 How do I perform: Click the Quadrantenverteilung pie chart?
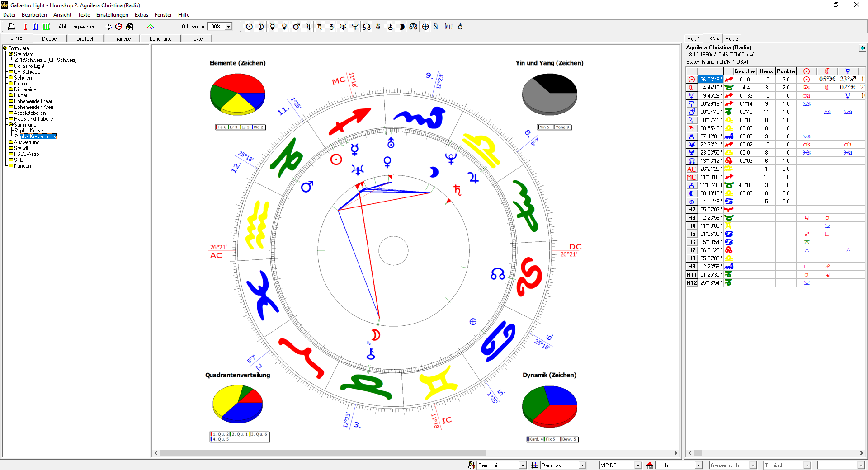coord(238,404)
